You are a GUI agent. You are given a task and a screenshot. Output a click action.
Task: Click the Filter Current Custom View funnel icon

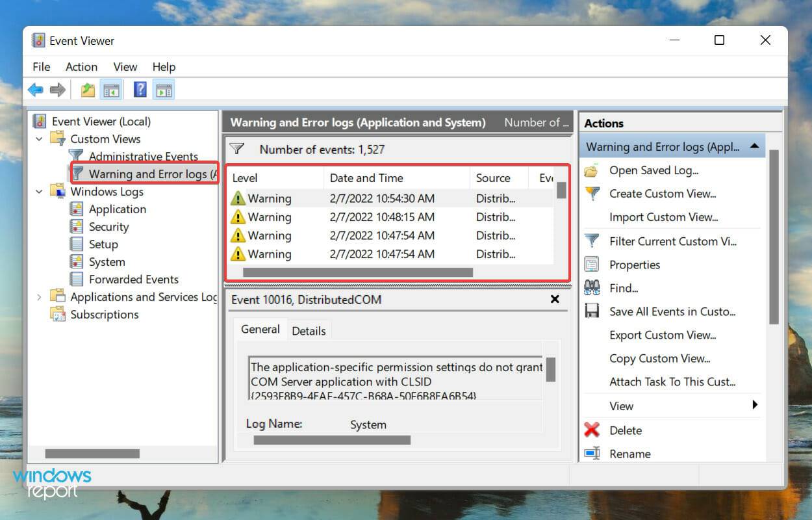pos(592,241)
